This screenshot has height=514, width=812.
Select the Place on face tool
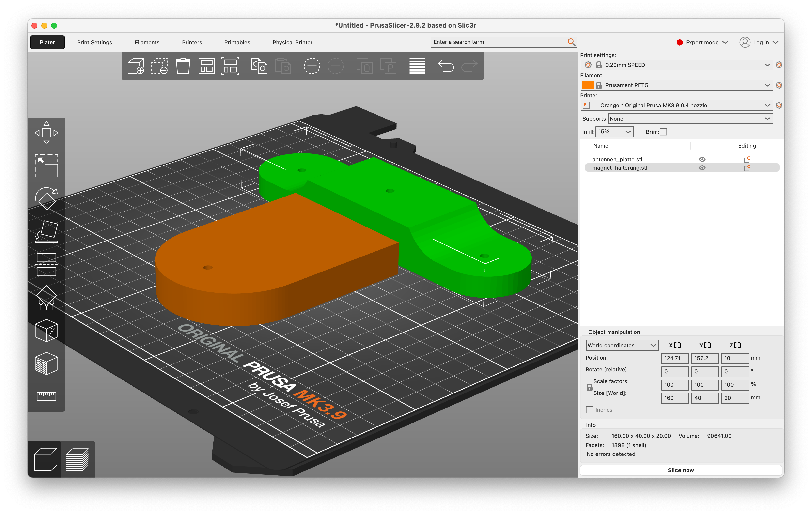click(x=47, y=232)
